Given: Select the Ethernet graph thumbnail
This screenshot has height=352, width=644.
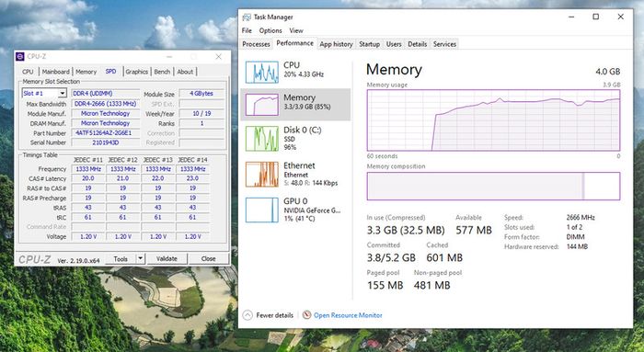Looking at the screenshot, I should pyautogui.click(x=262, y=174).
